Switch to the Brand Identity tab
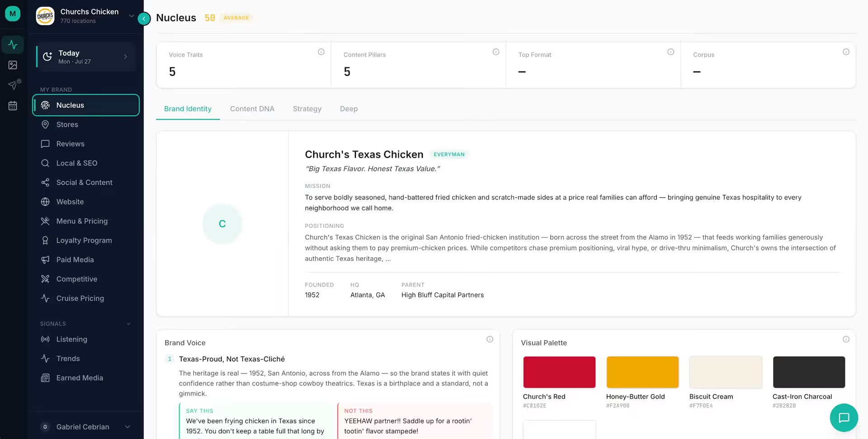The image size is (868, 439). pyautogui.click(x=188, y=109)
